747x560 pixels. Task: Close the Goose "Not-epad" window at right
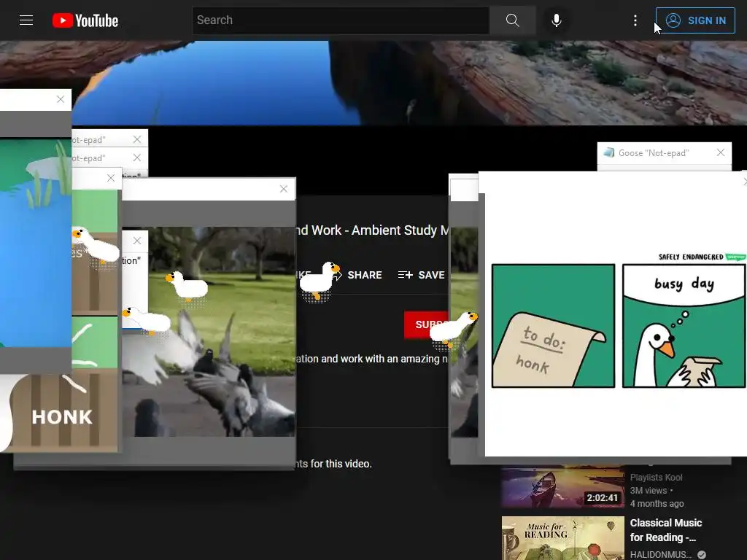[x=720, y=152]
